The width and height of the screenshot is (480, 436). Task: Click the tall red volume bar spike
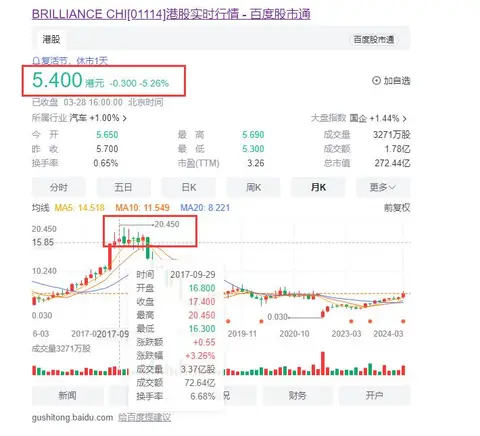[x=322, y=363]
